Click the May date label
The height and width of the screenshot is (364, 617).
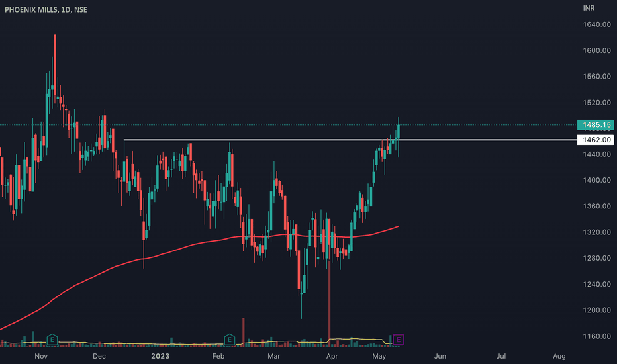tap(379, 356)
